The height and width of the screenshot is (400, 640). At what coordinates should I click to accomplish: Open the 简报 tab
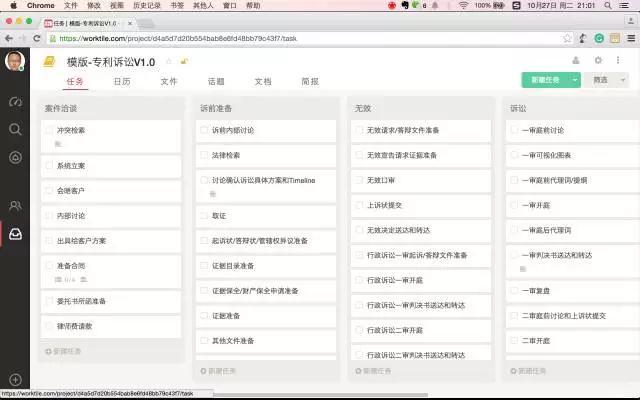coord(310,81)
